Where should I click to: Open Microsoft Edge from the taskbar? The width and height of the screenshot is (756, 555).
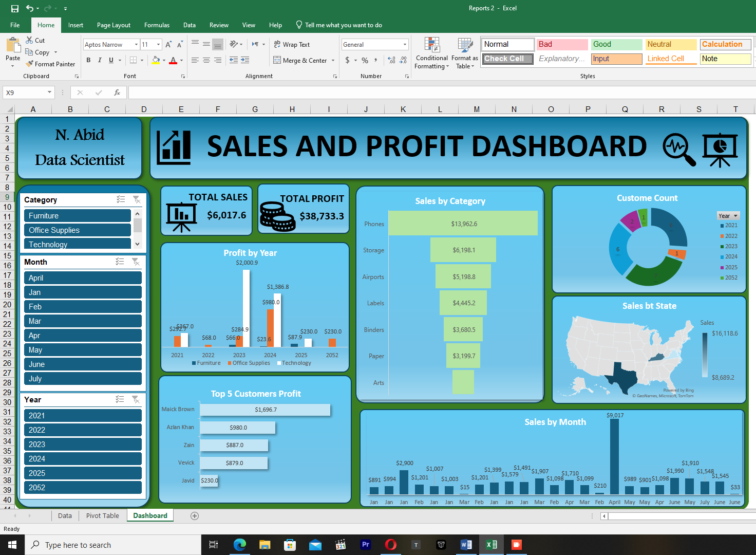coord(240,545)
